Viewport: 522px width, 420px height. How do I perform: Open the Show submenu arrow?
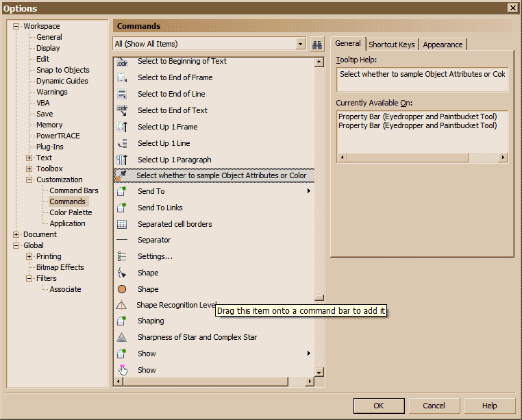308,353
